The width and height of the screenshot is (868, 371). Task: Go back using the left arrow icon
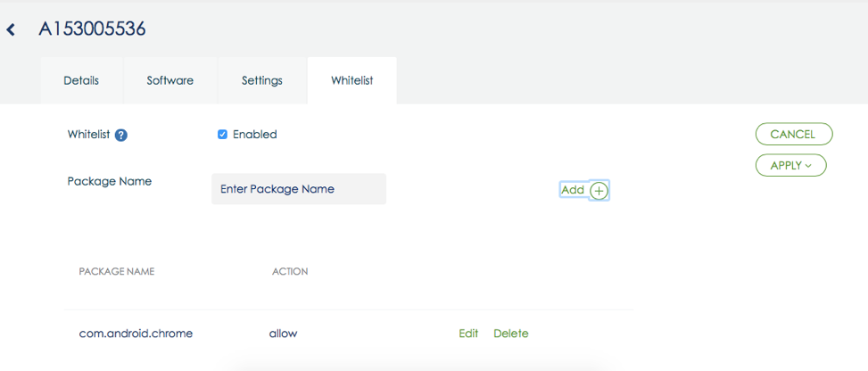11,30
